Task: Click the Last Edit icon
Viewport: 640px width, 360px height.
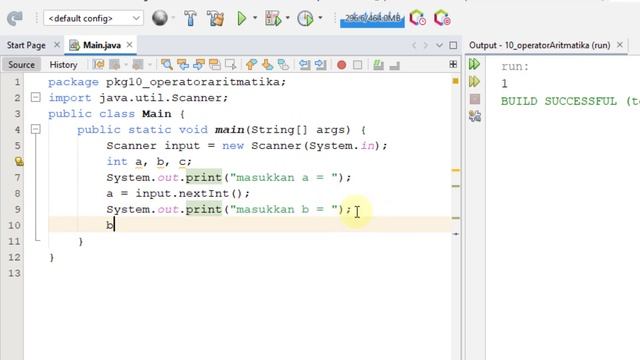Action: [x=98, y=64]
